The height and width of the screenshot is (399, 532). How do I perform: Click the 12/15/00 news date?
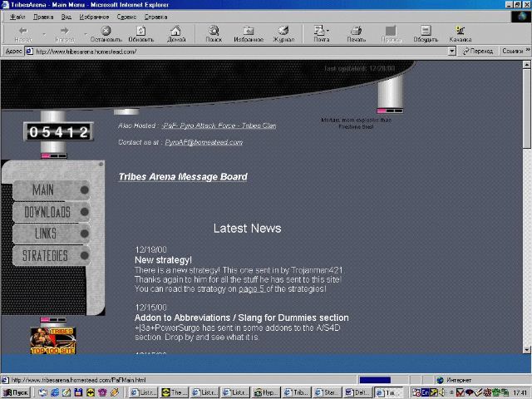(x=150, y=308)
